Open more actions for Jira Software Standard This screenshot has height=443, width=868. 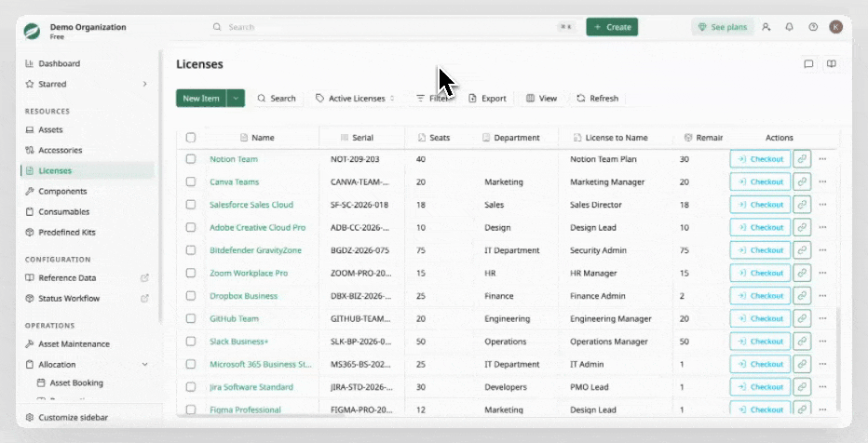tap(822, 387)
